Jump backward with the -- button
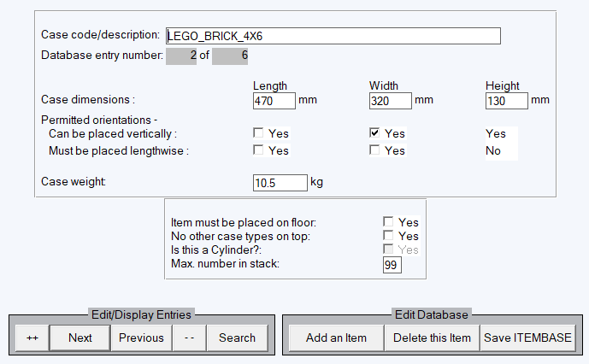Screen dimensions: 589x364 coord(189,338)
